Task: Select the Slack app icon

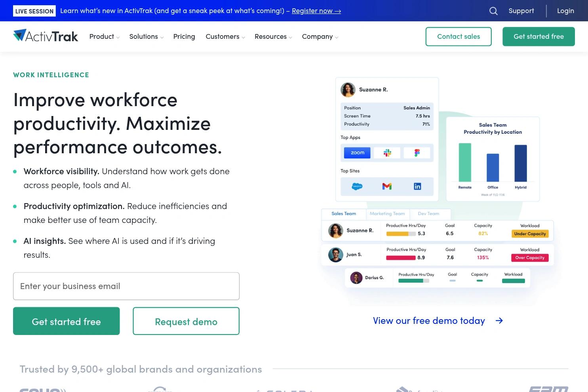Action: 387,153
